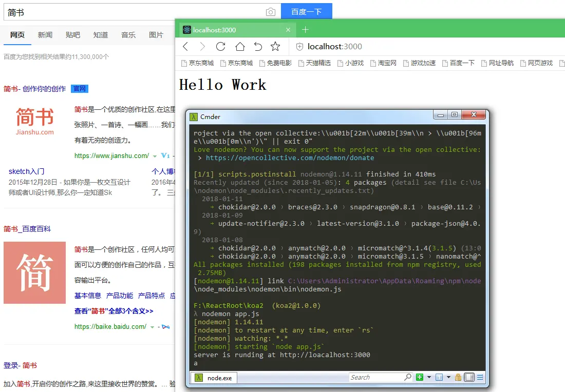Expand the arrow beside www.jianshu.com URL
The image size is (565, 392).
coord(155,156)
